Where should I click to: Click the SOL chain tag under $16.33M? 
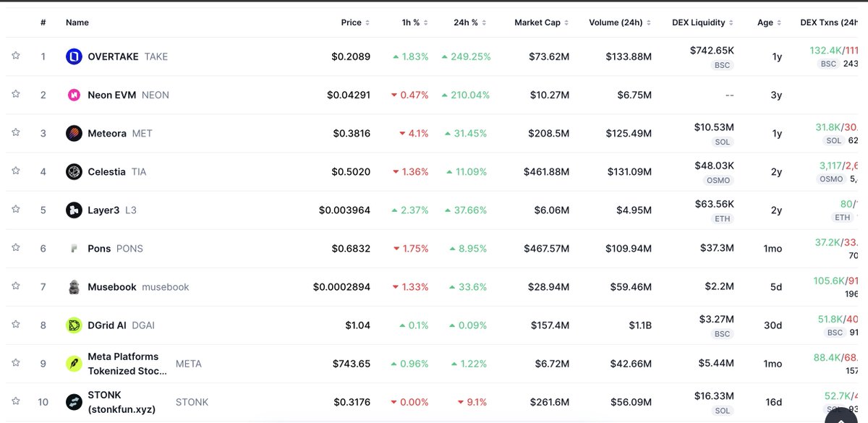click(722, 411)
